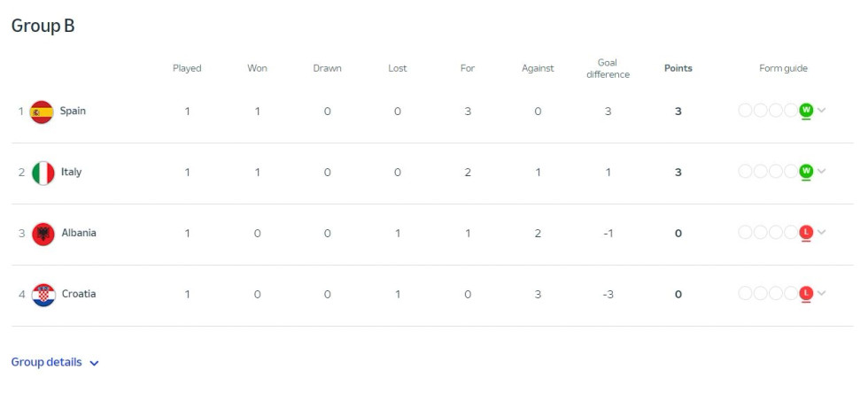Select Croatia's red L form badge
868x393 pixels.
pyautogui.click(x=806, y=293)
